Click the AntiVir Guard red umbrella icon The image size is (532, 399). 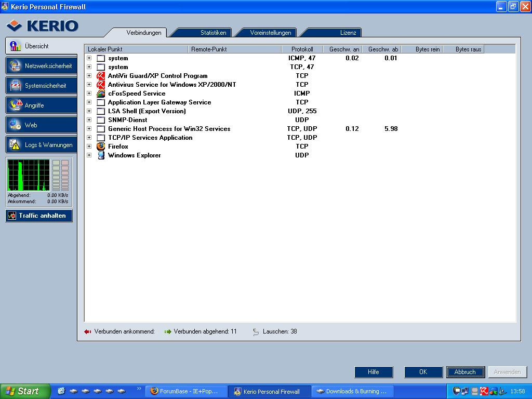point(101,76)
